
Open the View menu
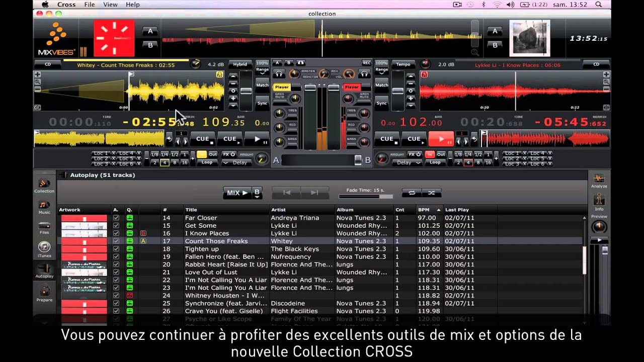111,5
